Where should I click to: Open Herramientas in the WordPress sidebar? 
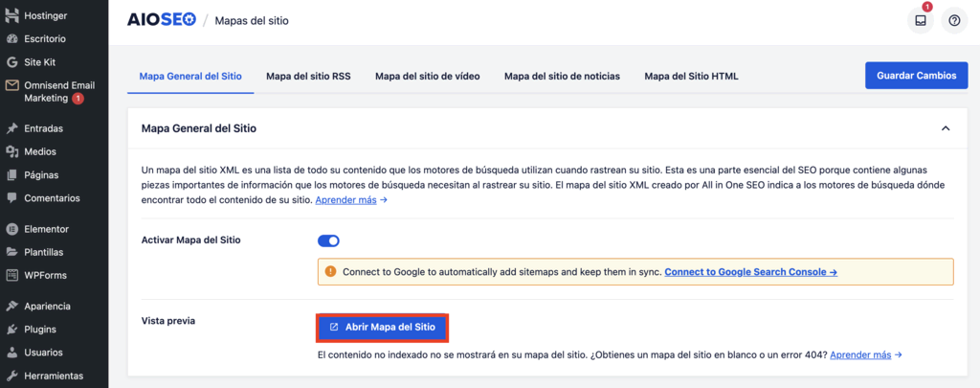[x=53, y=376]
